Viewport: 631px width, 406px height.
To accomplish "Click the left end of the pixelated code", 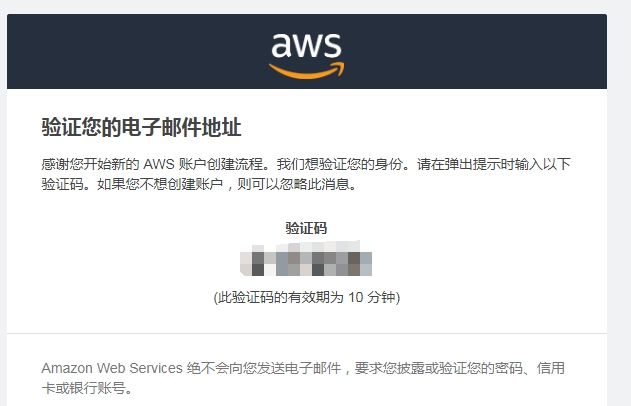I will (246, 264).
